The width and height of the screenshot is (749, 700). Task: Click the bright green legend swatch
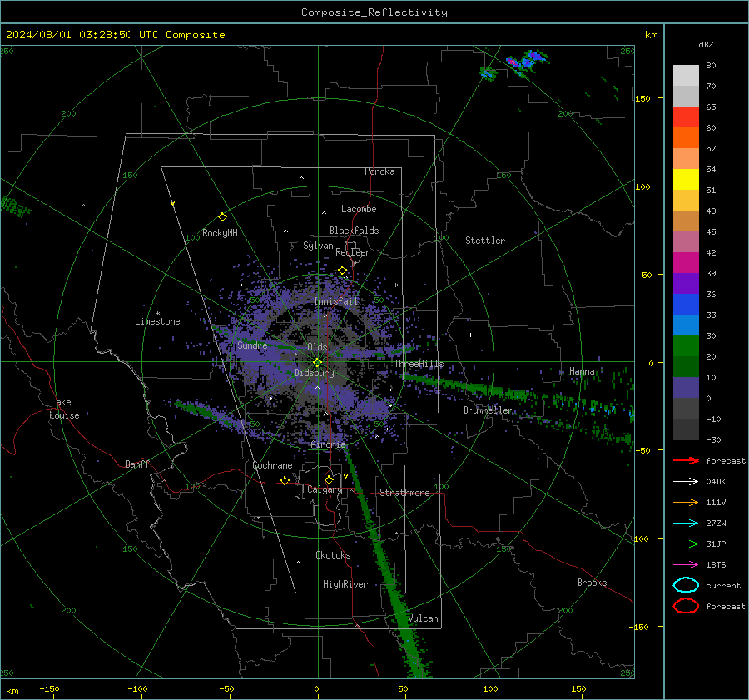tap(686, 346)
